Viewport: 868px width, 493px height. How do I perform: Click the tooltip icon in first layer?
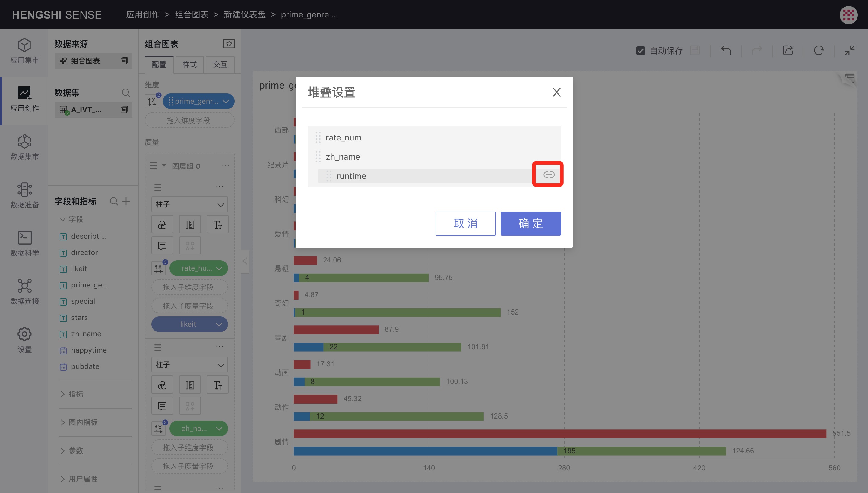pos(162,246)
